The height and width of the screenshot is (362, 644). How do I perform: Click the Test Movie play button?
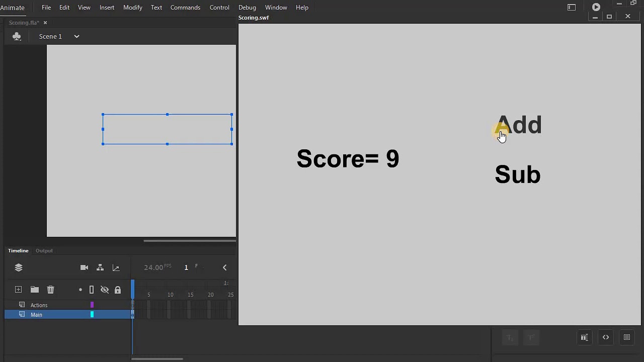[x=596, y=7]
